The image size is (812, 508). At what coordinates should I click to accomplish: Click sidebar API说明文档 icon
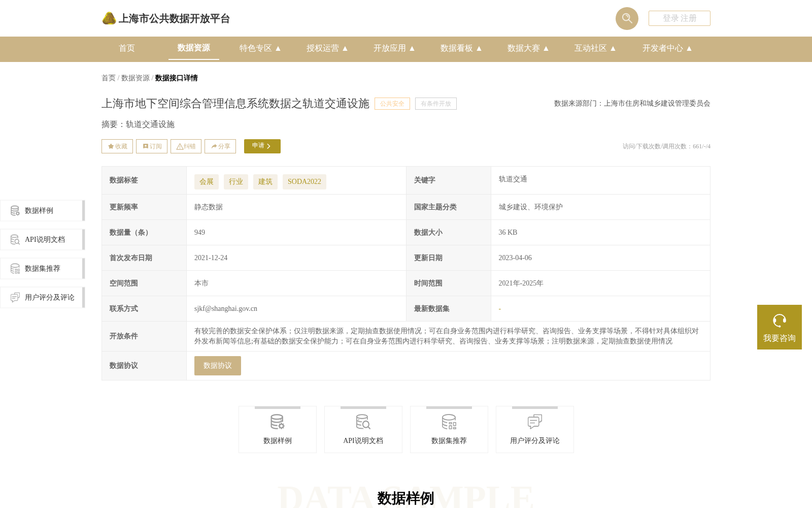(15, 239)
